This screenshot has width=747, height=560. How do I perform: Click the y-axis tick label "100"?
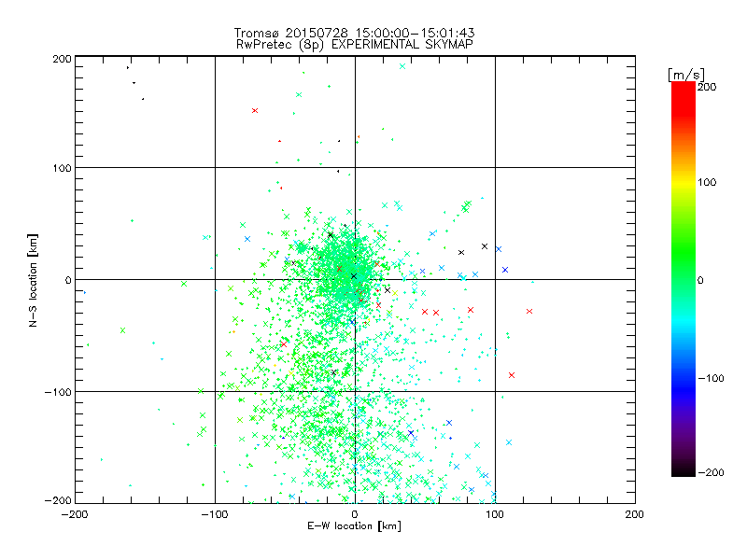click(x=62, y=168)
